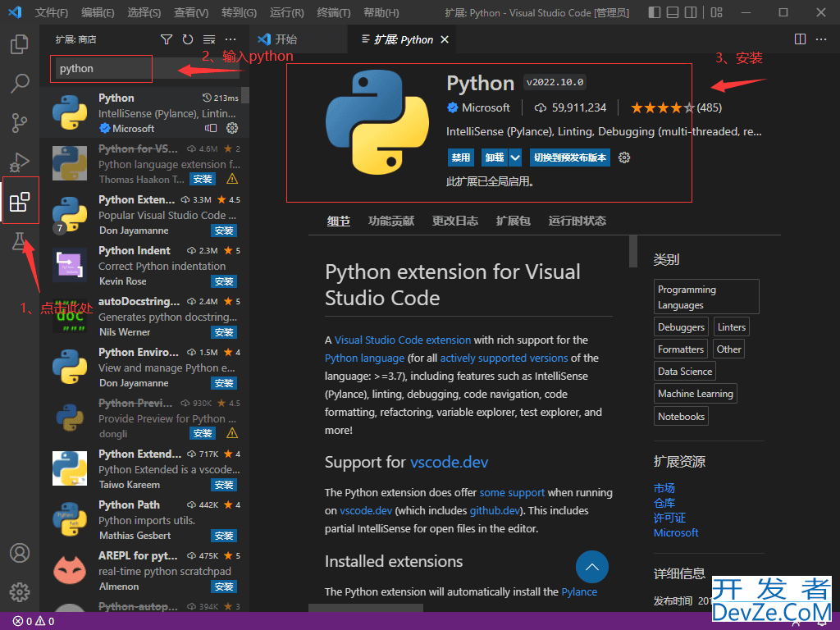840x630 pixels.
Task: Open customize layout icon
Action: pos(716,12)
